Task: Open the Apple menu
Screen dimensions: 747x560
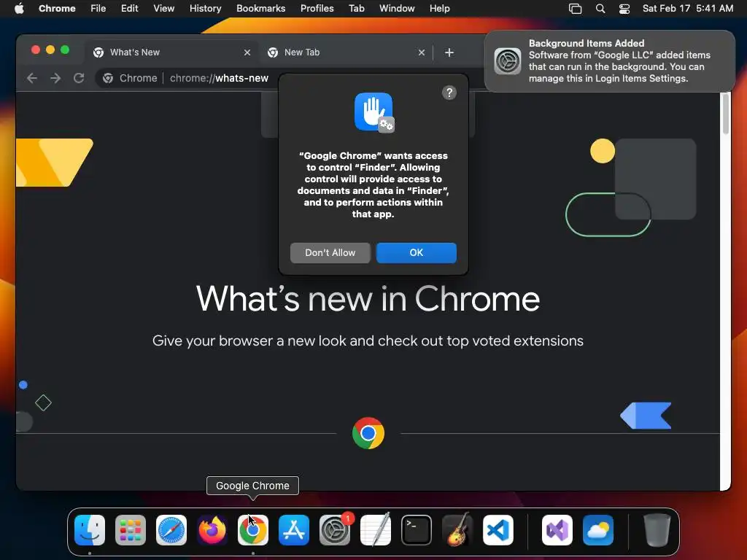Action: [x=19, y=9]
